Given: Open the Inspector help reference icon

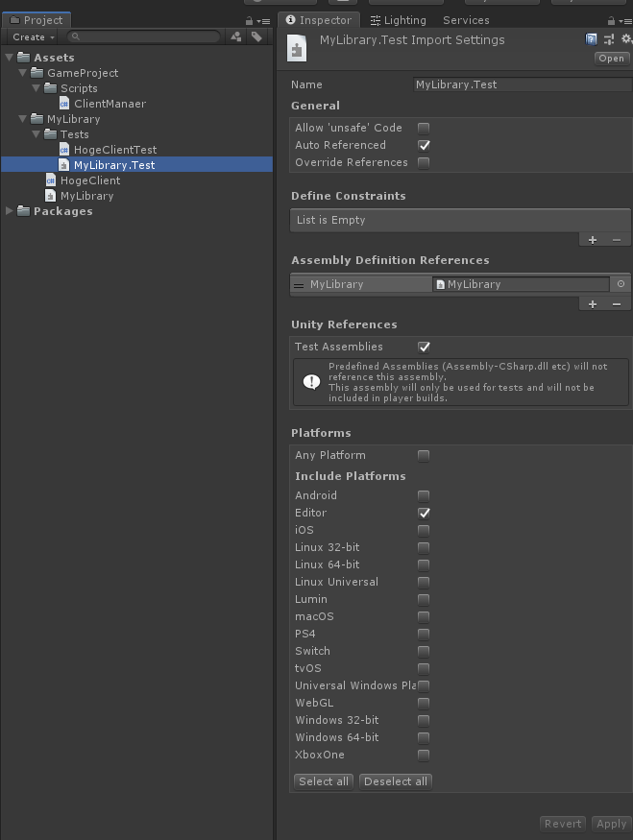Looking at the screenshot, I should click(592, 39).
